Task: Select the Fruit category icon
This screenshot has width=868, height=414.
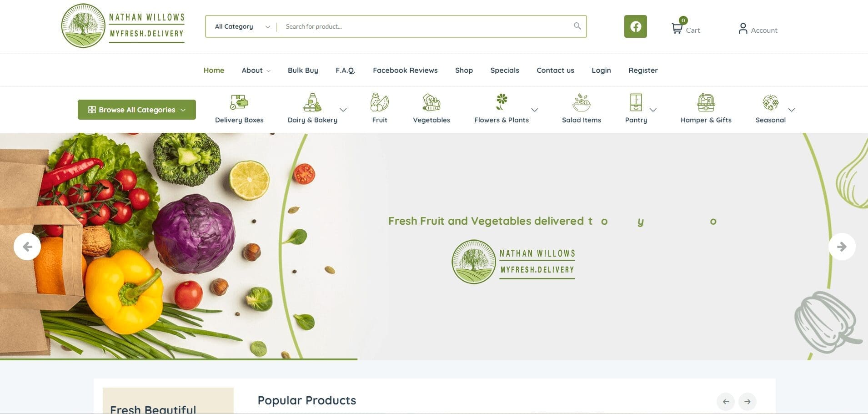Action: pyautogui.click(x=380, y=102)
